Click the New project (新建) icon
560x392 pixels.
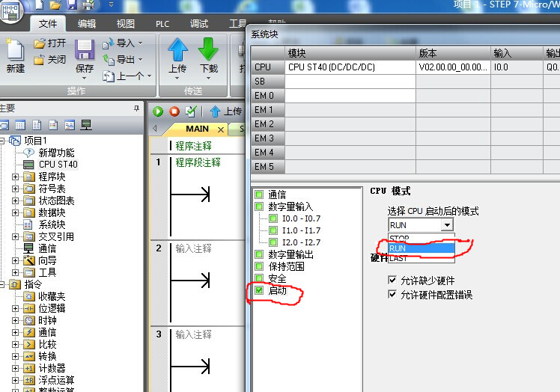click(16, 50)
